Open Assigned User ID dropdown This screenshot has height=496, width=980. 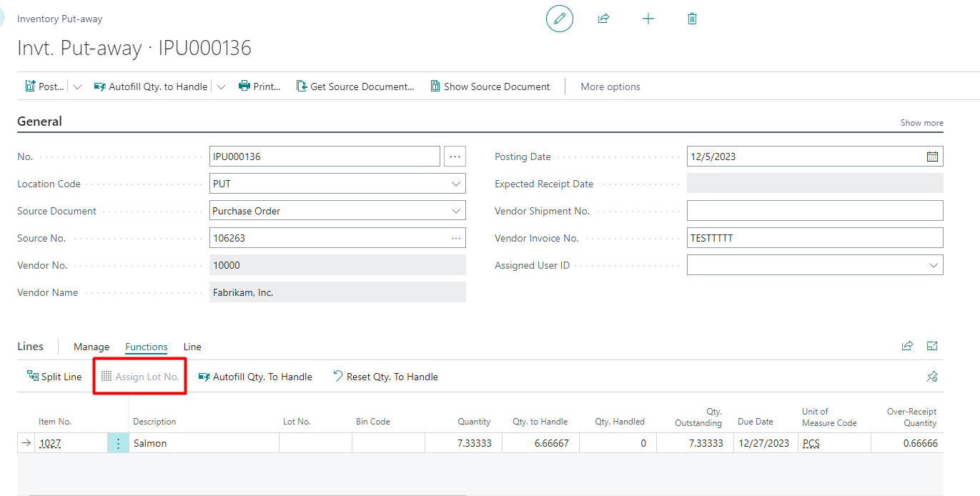(x=933, y=265)
